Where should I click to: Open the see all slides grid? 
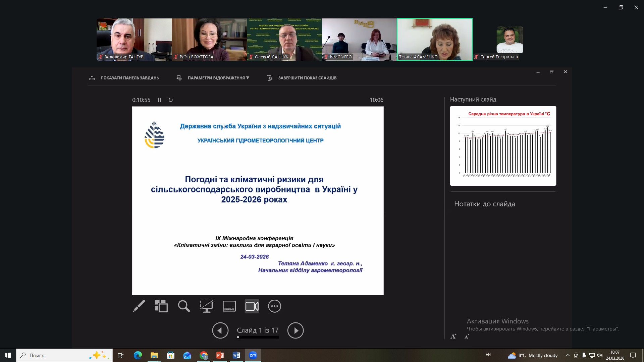coord(161,306)
